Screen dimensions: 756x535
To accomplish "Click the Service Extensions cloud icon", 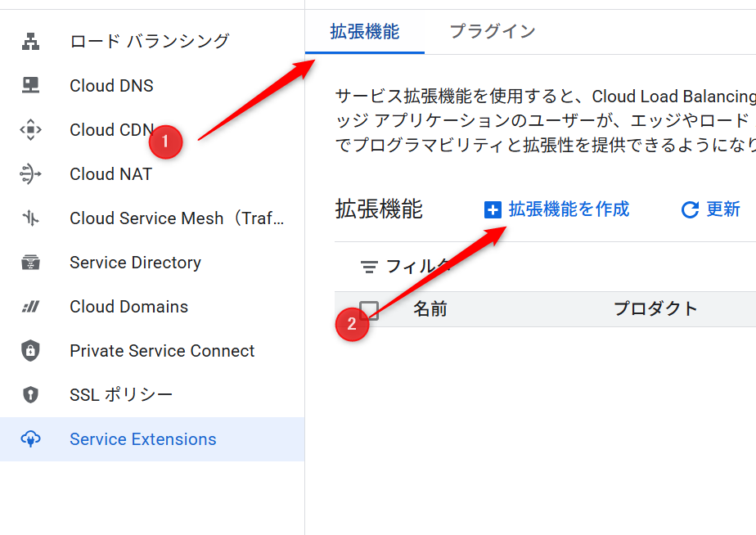I will click(30, 439).
